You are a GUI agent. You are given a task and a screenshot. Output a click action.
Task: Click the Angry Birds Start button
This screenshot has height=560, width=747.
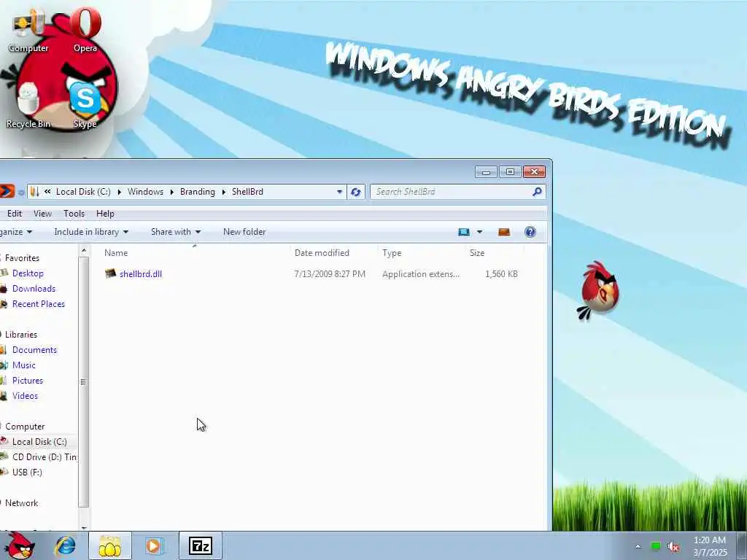click(x=19, y=545)
